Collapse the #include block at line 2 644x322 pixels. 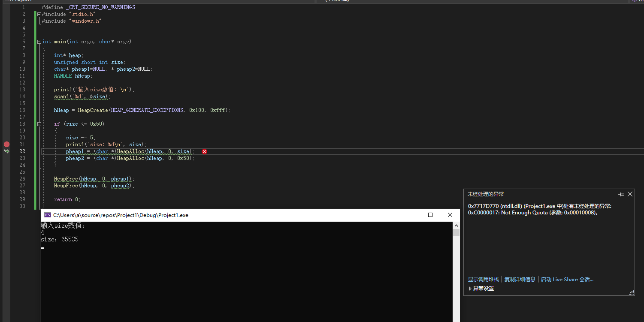coord(39,14)
